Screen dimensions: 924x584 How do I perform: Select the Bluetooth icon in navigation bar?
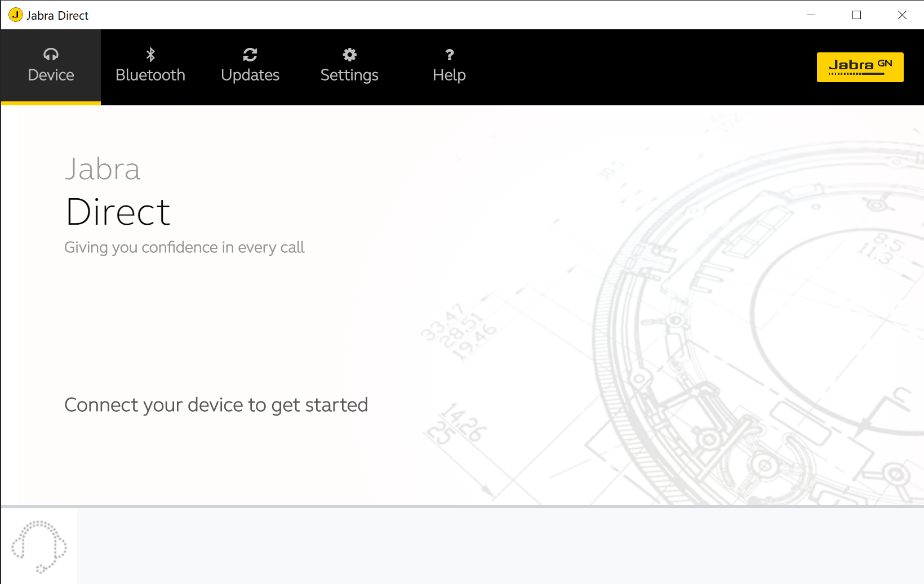[x=150, y=54]
